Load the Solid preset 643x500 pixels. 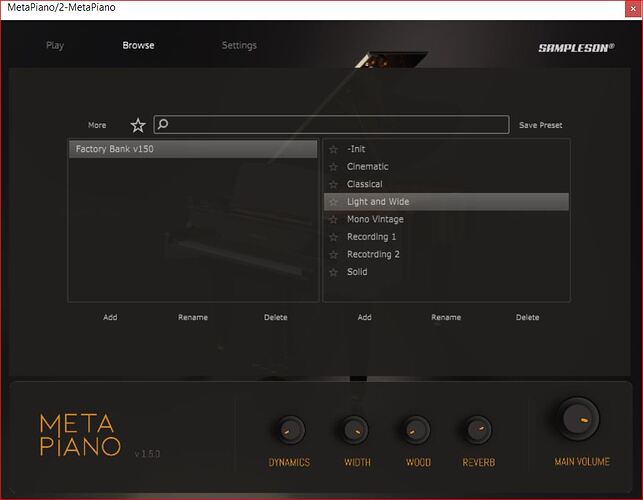pyautogui.click(x=446, y=272)
